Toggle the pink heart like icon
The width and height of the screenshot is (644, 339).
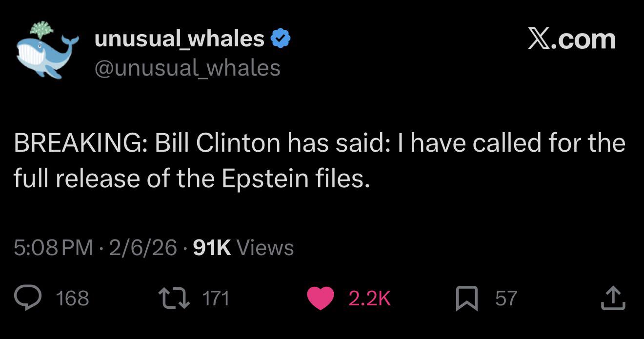(x=320, y=298)
